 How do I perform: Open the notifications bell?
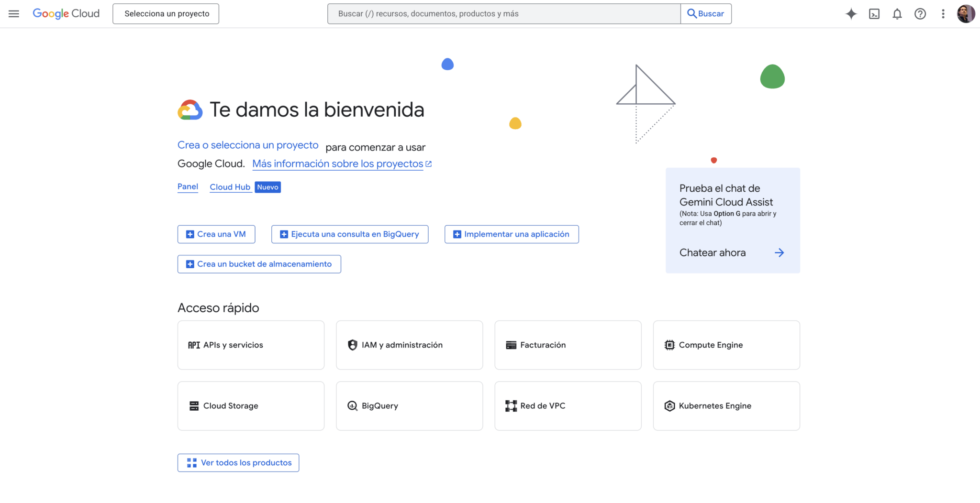(x=898, y=14)
